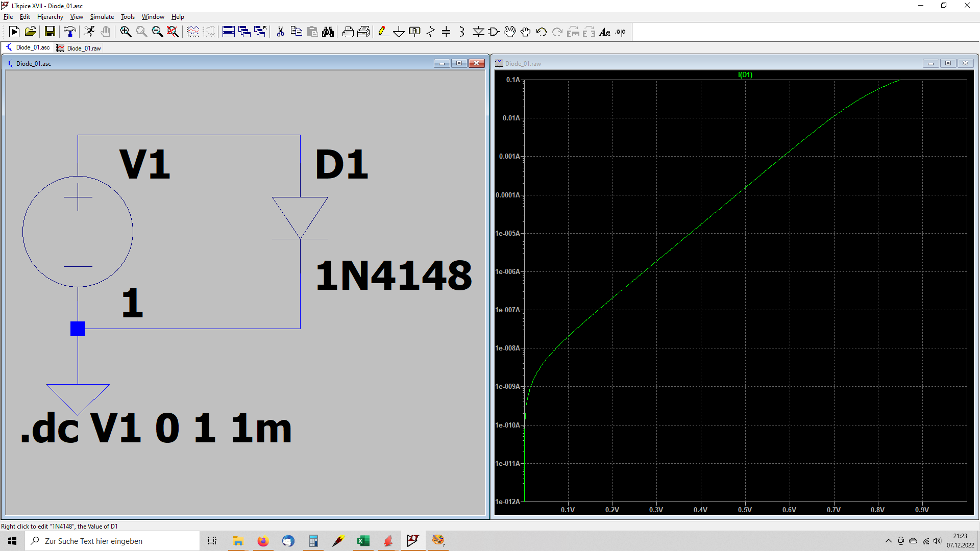Click the 1N4148 diode value text
Viewport: 980px width, 551px height.
[394, 275]
